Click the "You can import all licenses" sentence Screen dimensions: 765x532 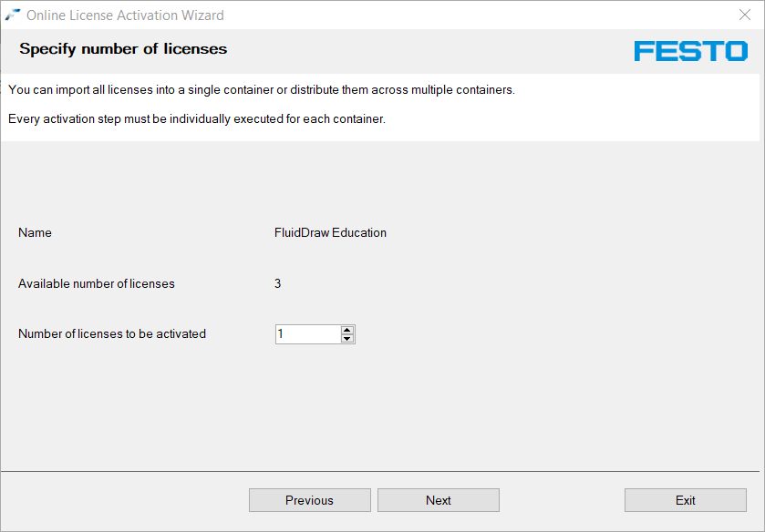pos(261,89)
